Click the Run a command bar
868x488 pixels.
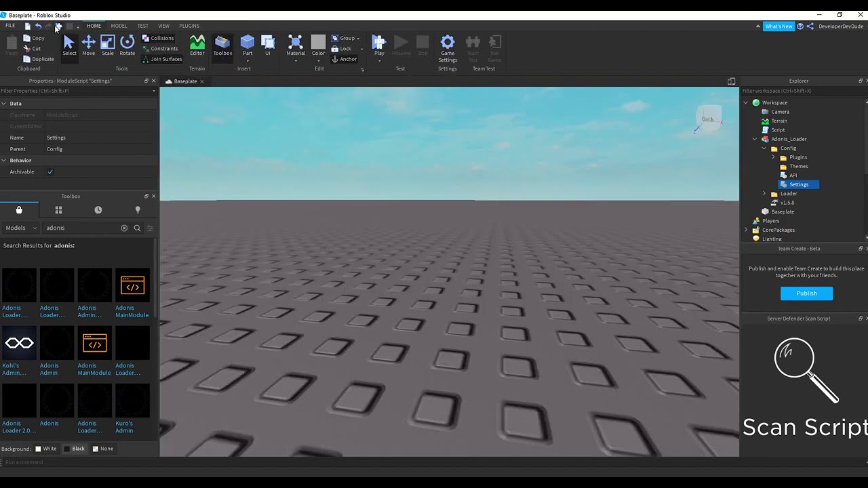pos(434,462)
